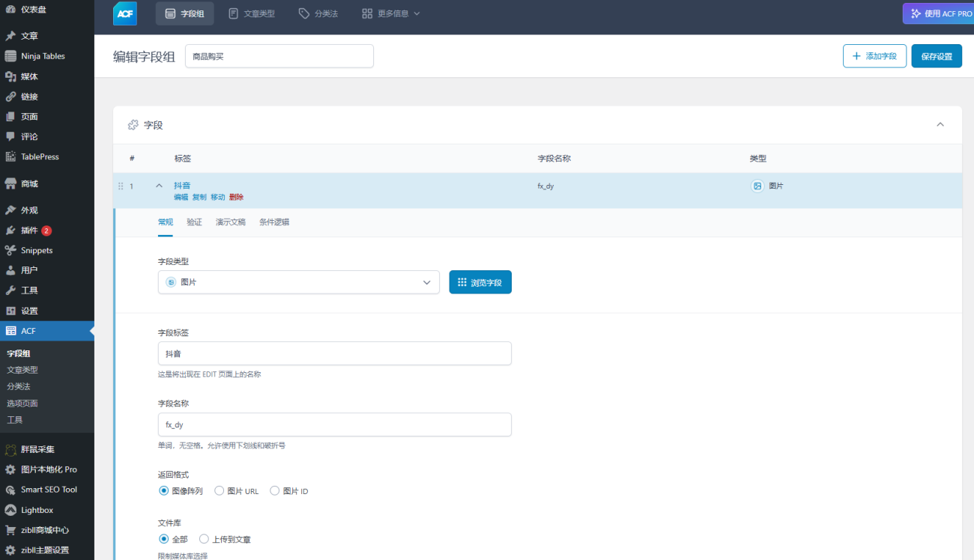Viewport: 974px width, 560px height.
Task: Open Ninja Tables from sidebar
Action: (42, 56)
